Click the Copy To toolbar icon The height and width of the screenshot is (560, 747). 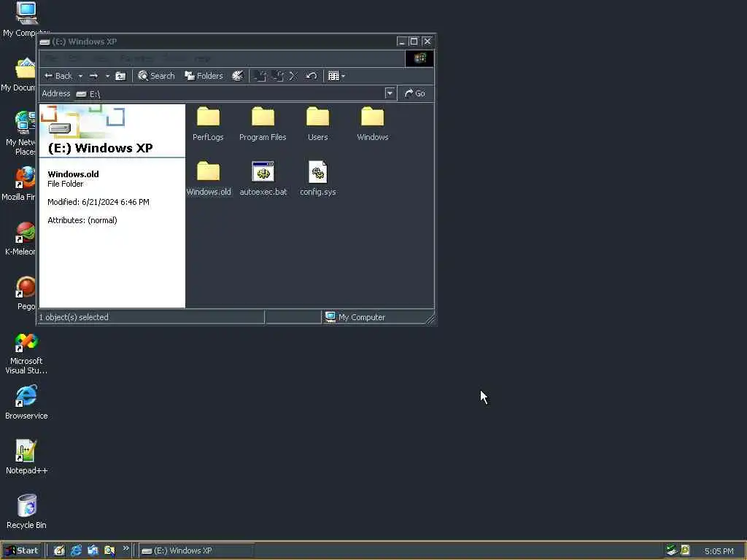[x=278, y=76]
